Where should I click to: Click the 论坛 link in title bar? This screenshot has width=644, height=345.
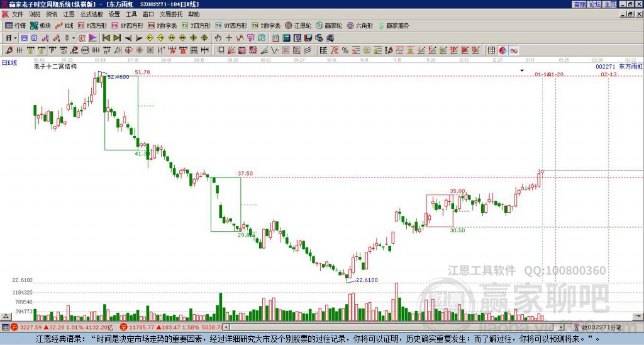594,4
